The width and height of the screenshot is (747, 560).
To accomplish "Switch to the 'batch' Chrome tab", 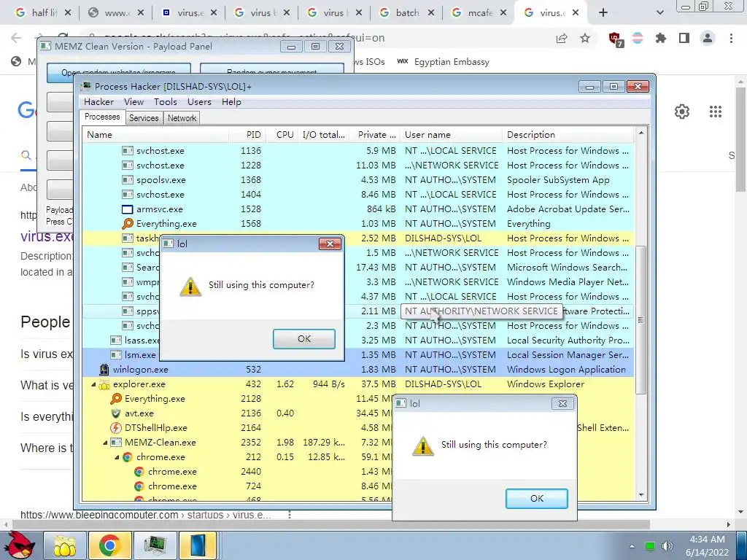I will coord(407,13).
